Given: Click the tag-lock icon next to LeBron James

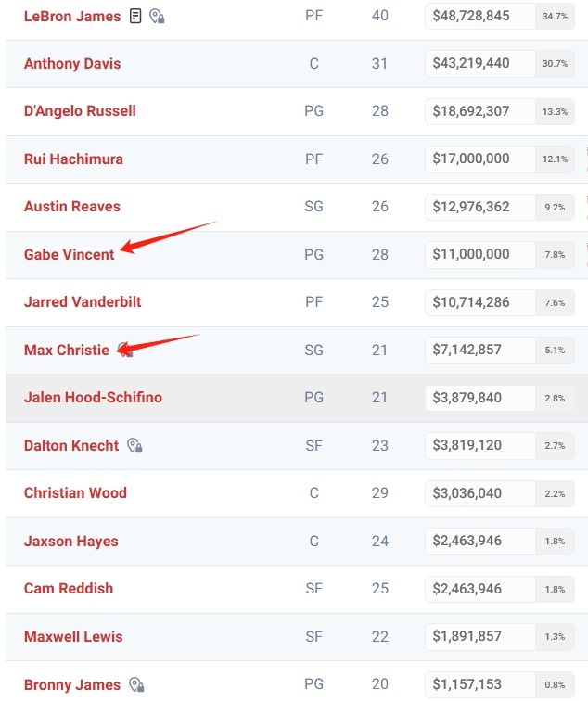Looking at the screenshot, I should point(157,16).
